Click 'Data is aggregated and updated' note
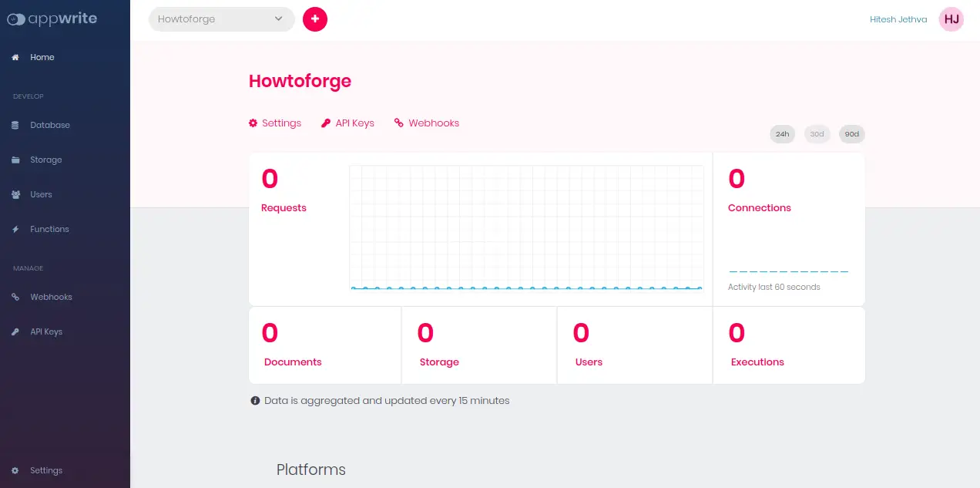 point(387,401)
